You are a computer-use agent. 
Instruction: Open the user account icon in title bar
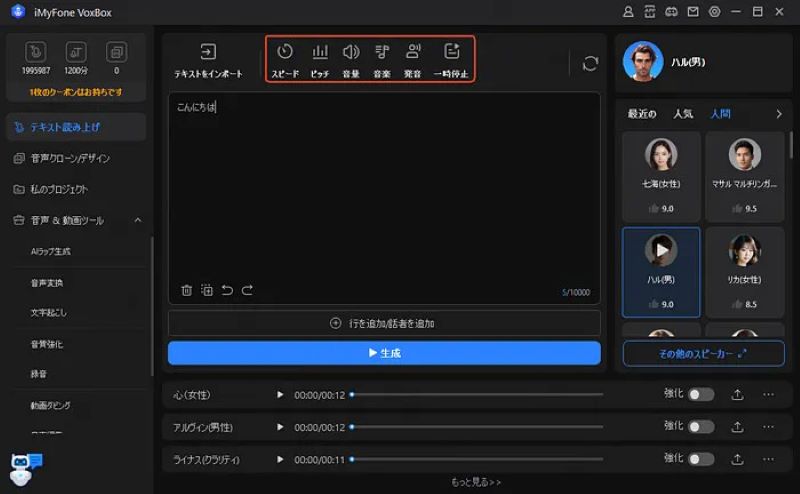[628, 12]
